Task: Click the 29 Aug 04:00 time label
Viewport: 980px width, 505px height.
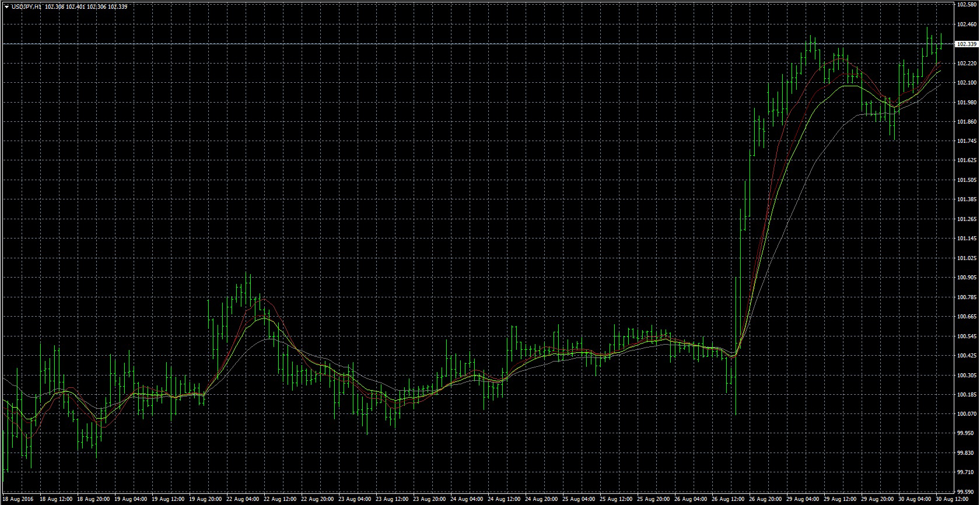Action: 803,500
